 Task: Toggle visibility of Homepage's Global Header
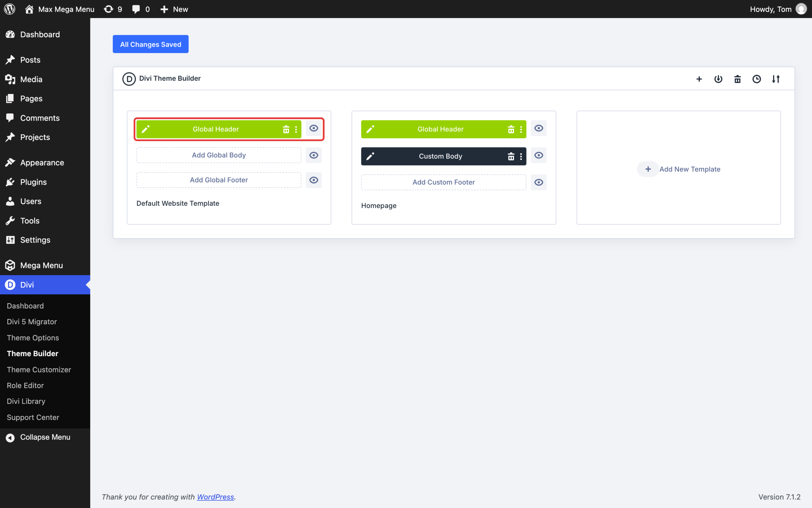(539, 128)
